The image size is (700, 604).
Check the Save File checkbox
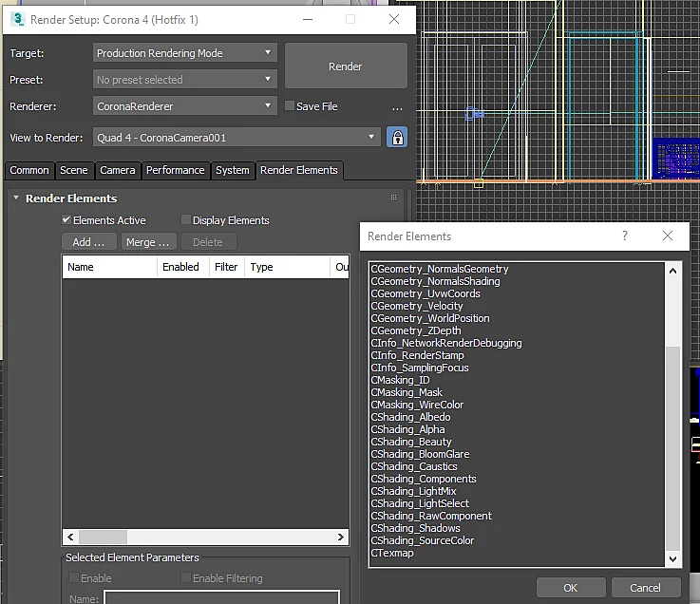[x=290, y=105]
